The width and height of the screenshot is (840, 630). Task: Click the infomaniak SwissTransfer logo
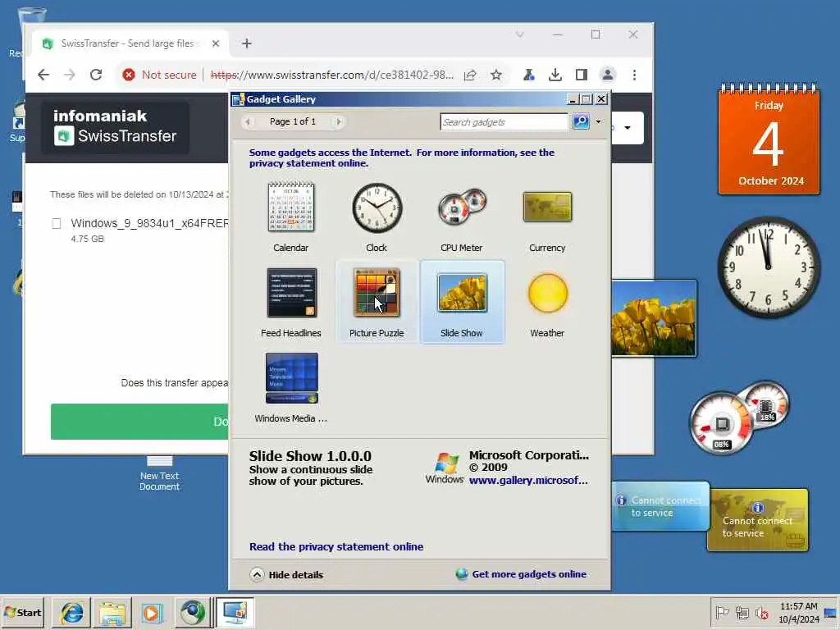click(115, 127)
